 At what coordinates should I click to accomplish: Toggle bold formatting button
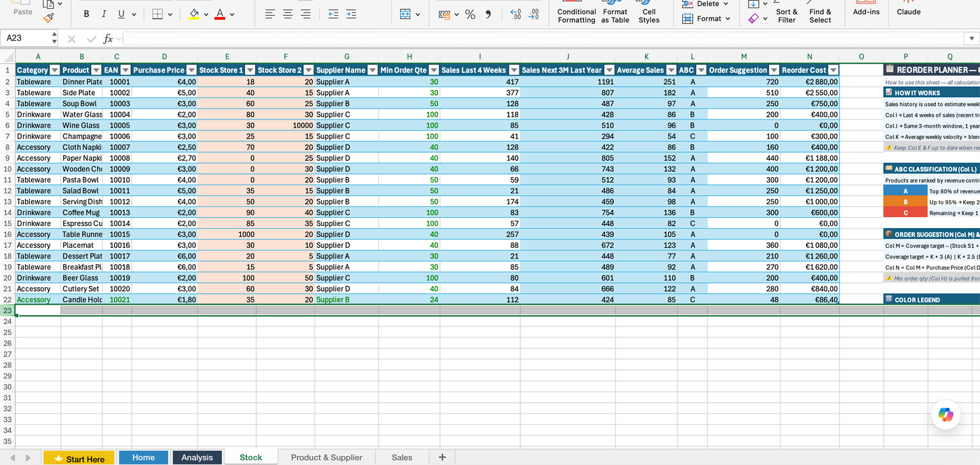[x=86, y=14]
